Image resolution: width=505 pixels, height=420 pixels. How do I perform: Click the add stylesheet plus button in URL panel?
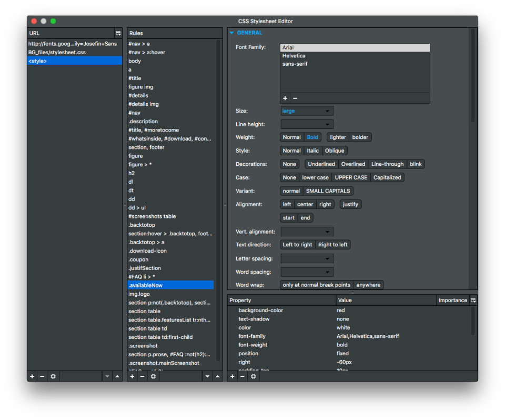32,376
